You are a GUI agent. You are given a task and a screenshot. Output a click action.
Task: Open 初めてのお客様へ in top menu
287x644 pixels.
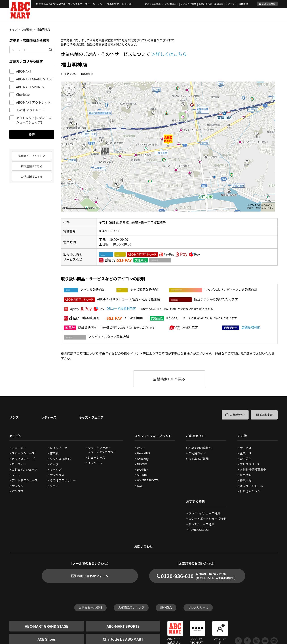(154, 4)
